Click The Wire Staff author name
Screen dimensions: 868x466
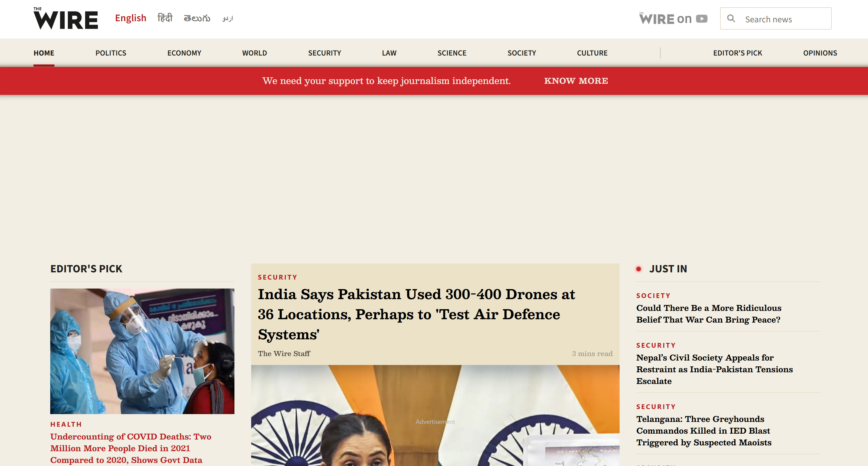point(284,354)
